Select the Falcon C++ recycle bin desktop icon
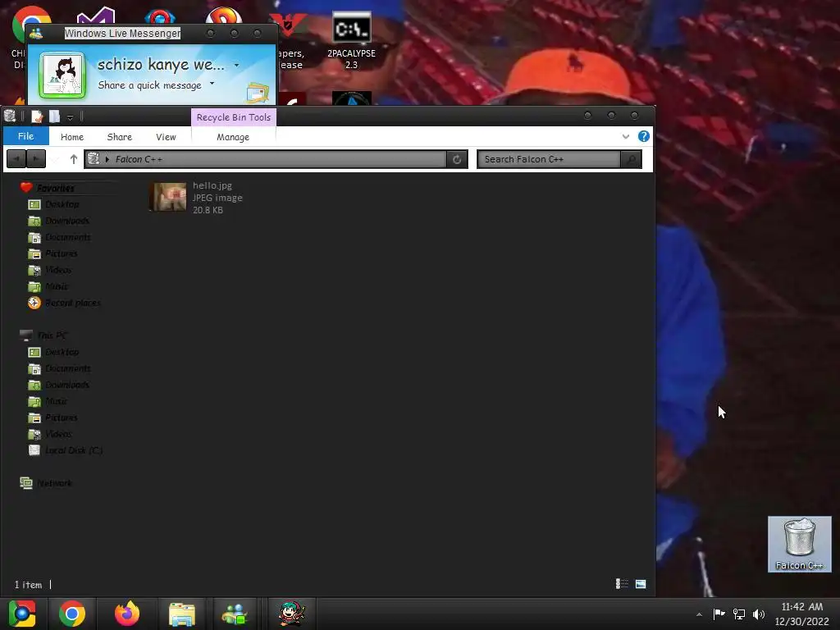The image size is (840, 630). 799,545
